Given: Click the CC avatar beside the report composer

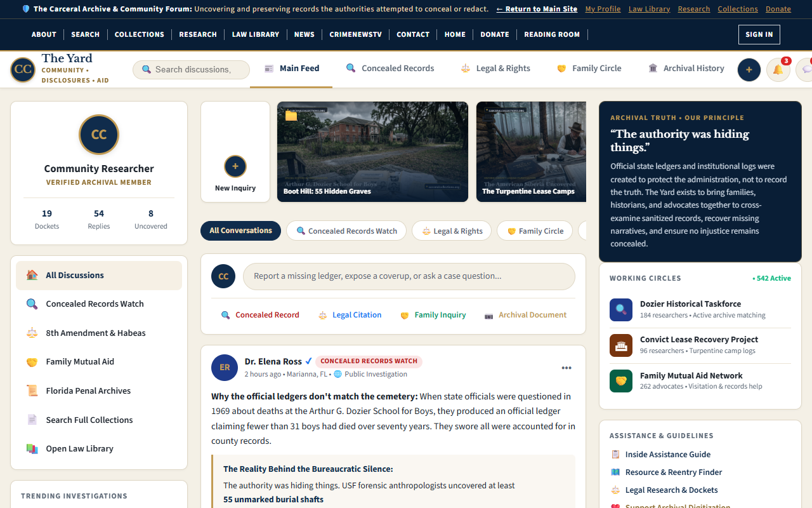Looking at the screenshot, I should [223, 277].
